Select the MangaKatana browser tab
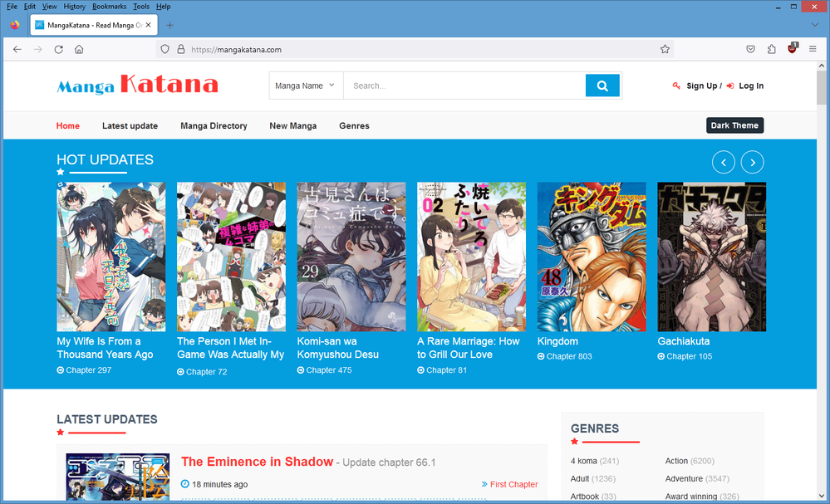 (94, 25)
